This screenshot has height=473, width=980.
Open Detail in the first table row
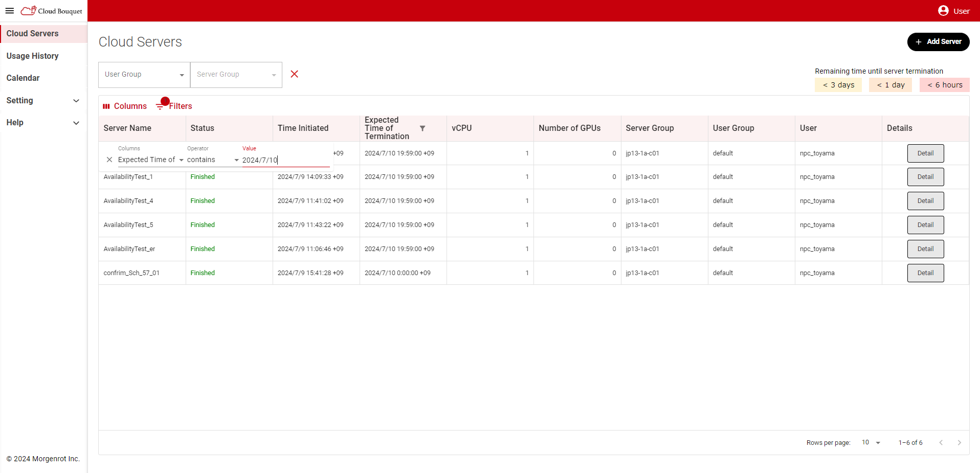tap(925, 153)
